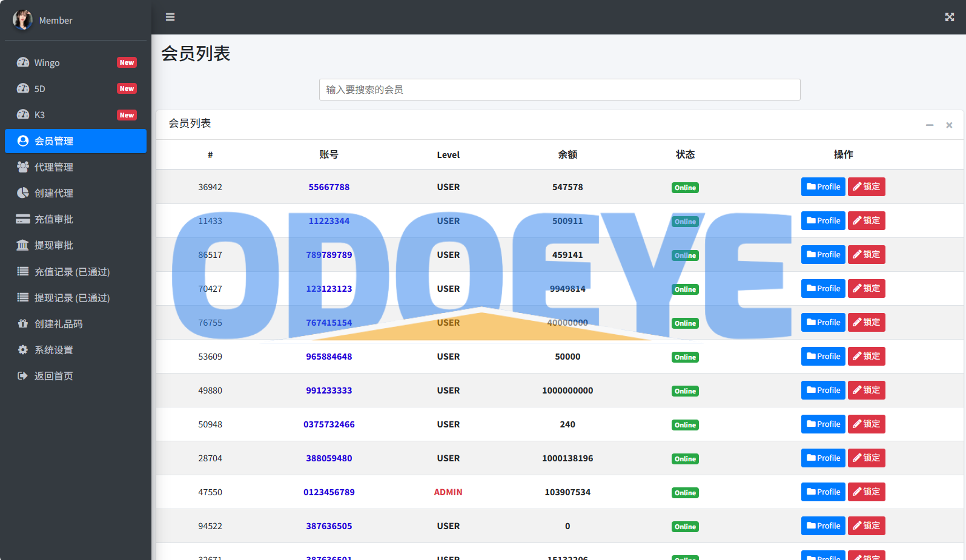Open Wingo game in sidebar
Image resolution: width=966 pixels, height=560 pixels.
point(47,63)
